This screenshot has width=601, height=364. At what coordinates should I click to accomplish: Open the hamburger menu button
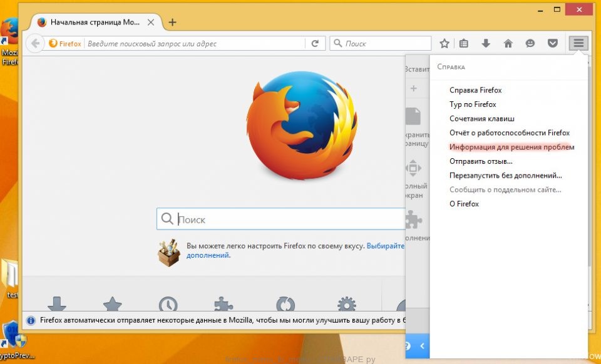(578, 43)
